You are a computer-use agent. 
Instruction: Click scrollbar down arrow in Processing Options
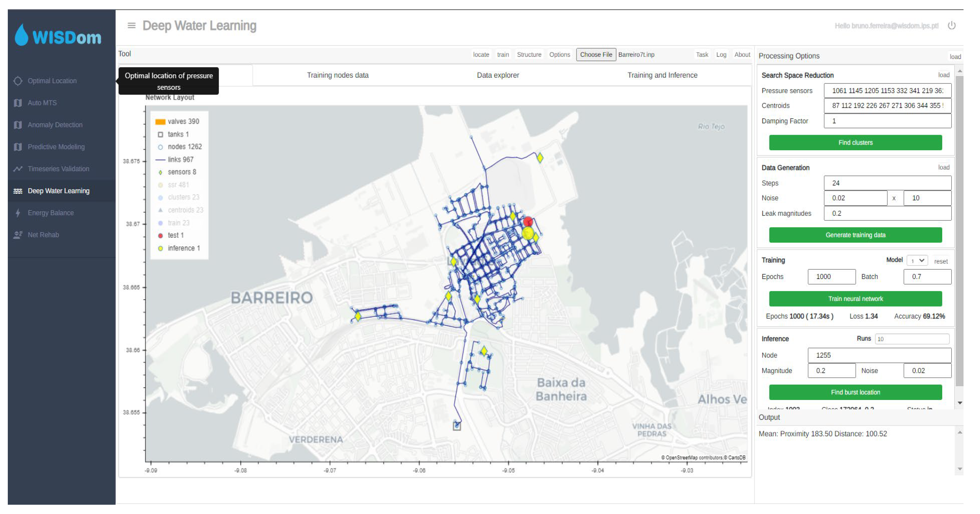click(x=959, y=403)
